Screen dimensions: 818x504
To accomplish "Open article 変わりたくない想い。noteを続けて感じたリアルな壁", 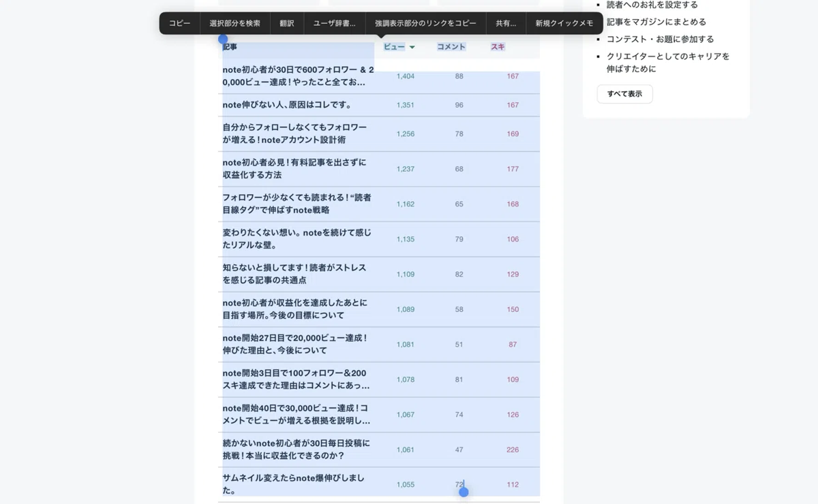I will point(297,239).
